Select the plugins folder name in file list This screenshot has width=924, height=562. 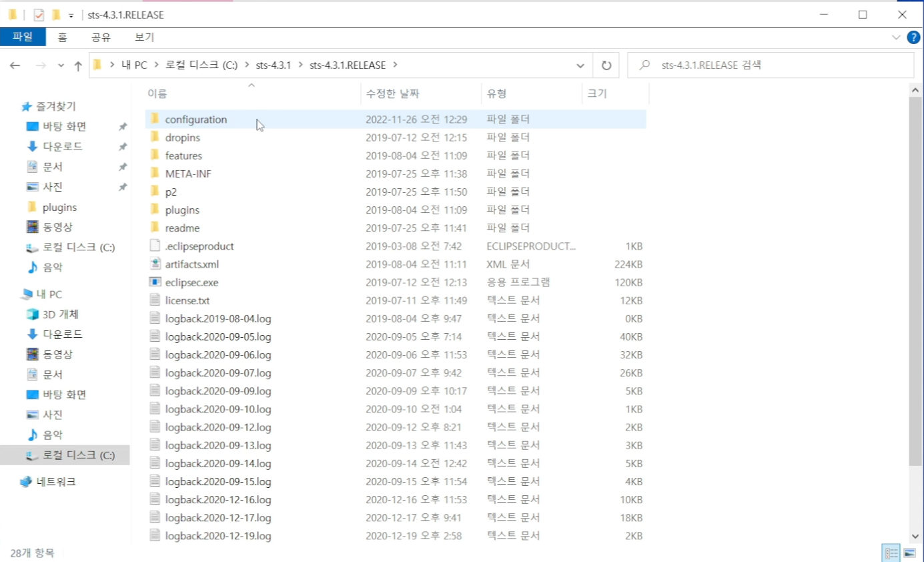182,210
